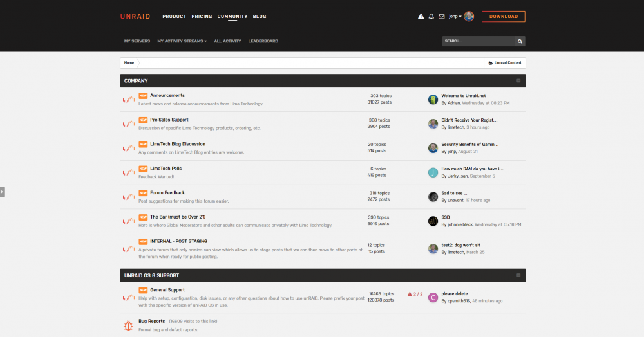Image resolution: width=644 pixels, height=337 pixels.
Task: Click LimeTech Blog Discussion forum icon
Action: pyautogui.click(x=129, y=148)
